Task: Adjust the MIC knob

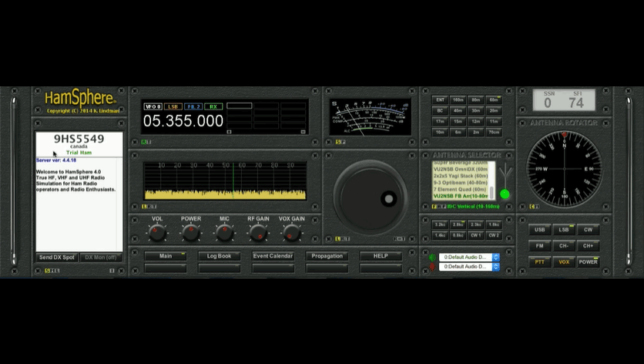Action: [x=225, y=233]
